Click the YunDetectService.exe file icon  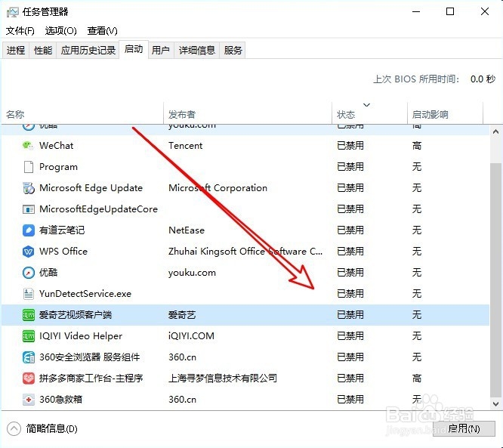pos(28,294)
